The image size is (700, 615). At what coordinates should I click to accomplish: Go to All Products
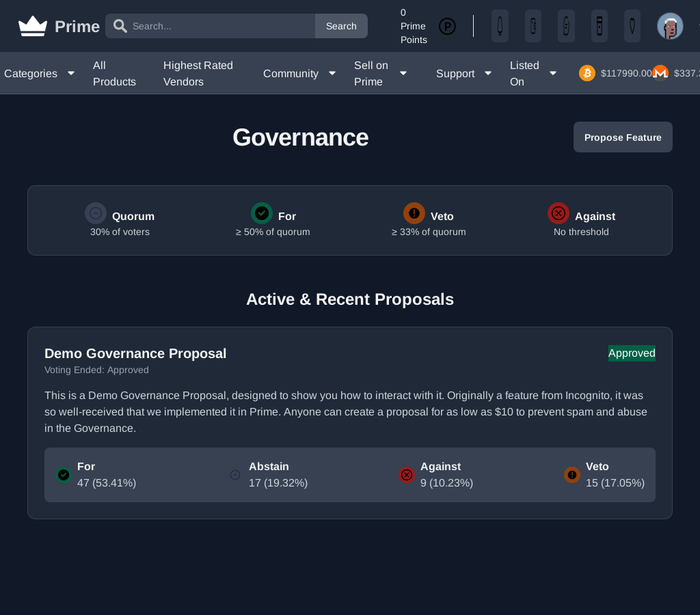[x=114, y=73]
